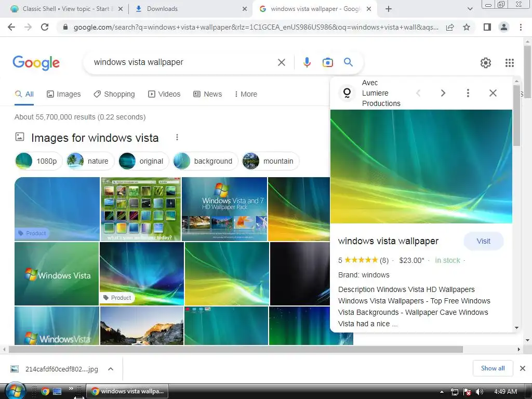The width and height of the screenshot is (532, 399).
Task: Open dark black aurora thumbnail
Action: coord(300,274)
